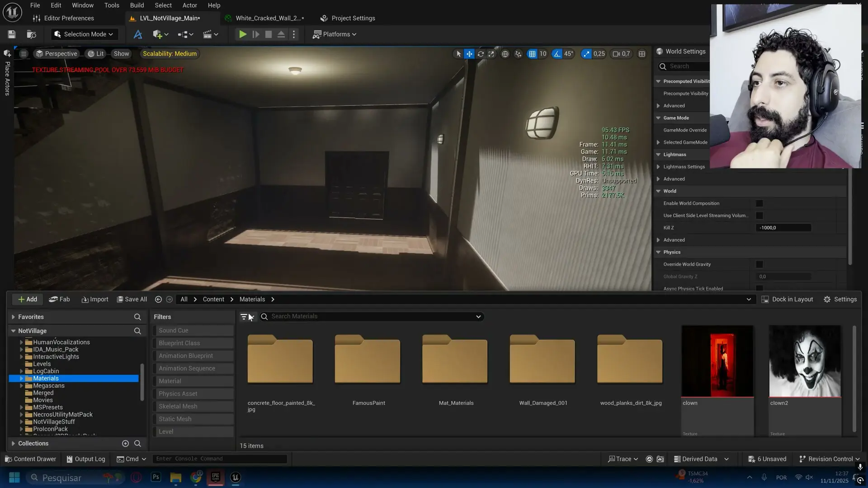868x488 pixels.
Task: Enable camera rotation angle snapping
Action: pos(557,54)
